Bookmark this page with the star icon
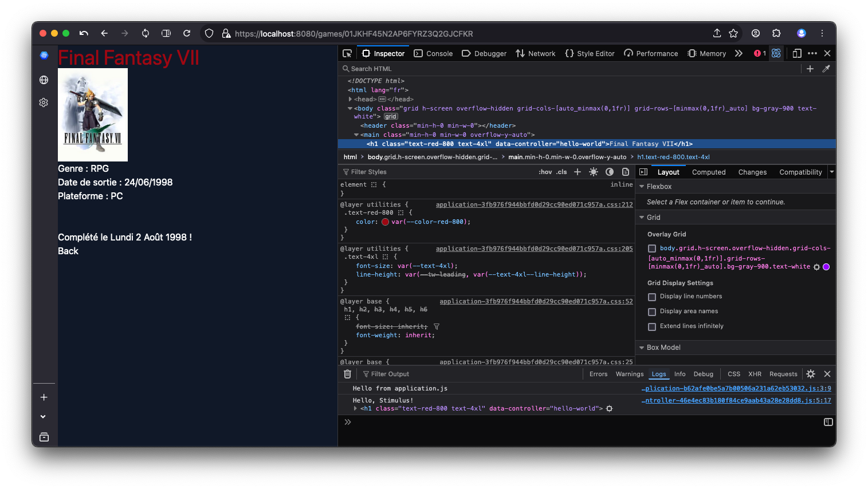The image size is (868, 489). (x=733, y=33)
